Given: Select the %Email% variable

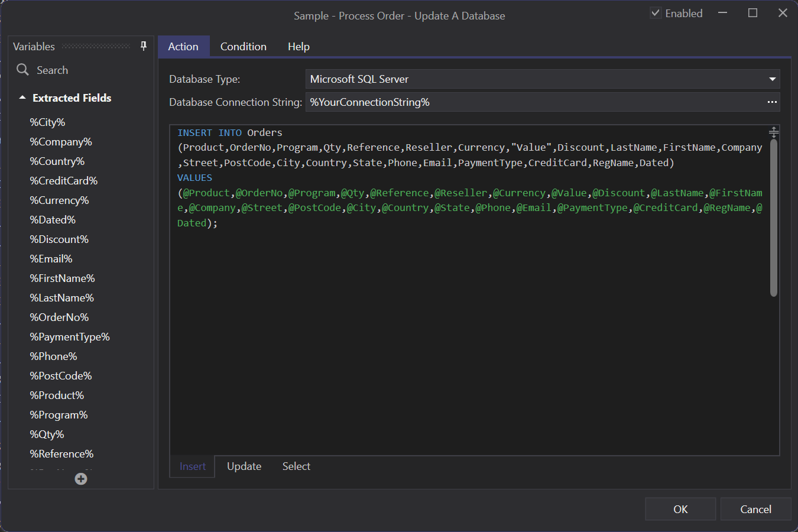Looking at the screenshot, I should (x=51, y=259).
